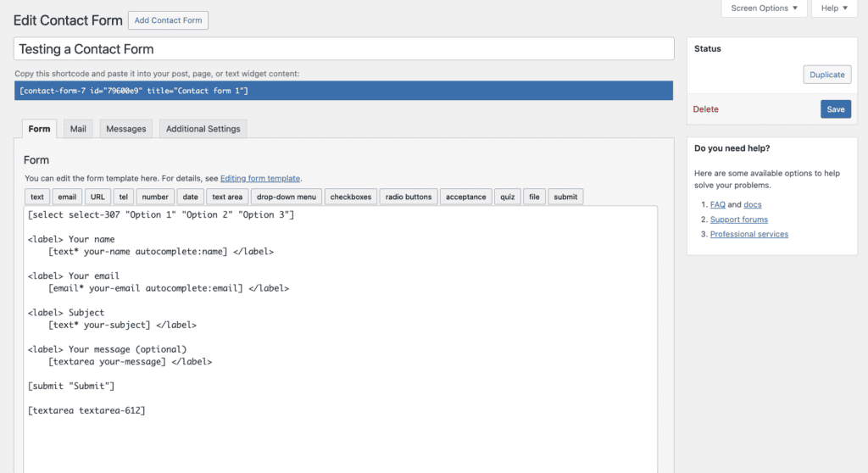Image resolution: width=868 pixels, height=473 pixels.
Task: Click the "Your message (optional)" label line
Action: click(108, 349)
